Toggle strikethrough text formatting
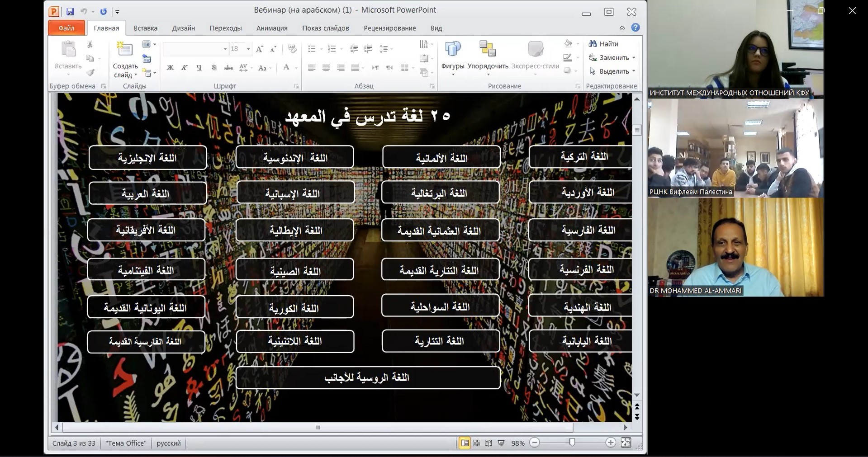 [x=228, y=68]
